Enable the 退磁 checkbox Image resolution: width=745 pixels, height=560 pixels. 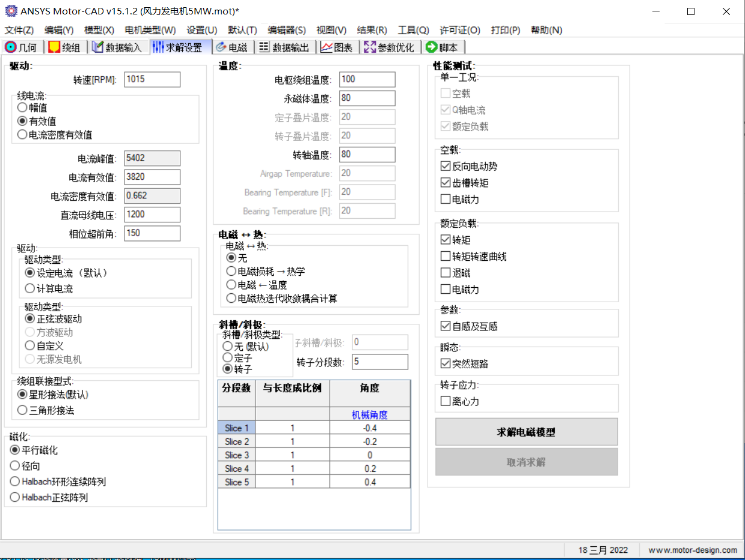[x=446, y=273]
